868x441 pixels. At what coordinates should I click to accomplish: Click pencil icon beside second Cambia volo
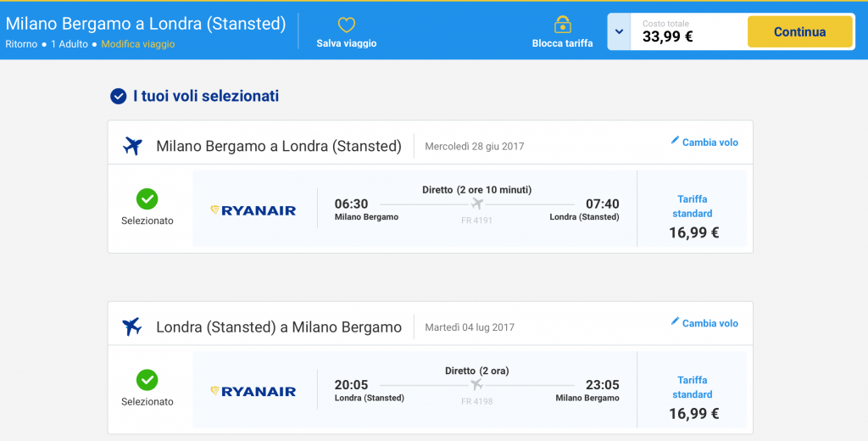675,321
